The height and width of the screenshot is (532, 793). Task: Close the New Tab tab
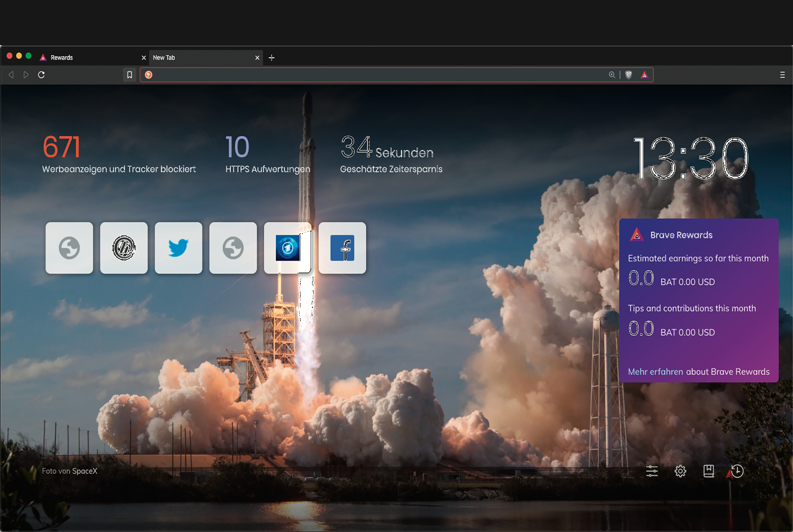(257, 58)
